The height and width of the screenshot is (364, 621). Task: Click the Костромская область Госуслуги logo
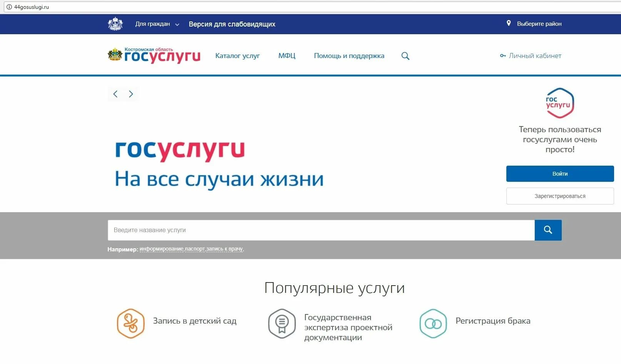point(154,55)
